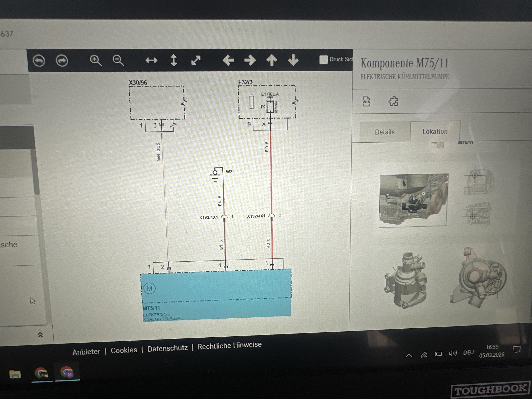Click the puzzle piece component icon
532x399 pixels.
pyautogui.click(x=393, y=101)
